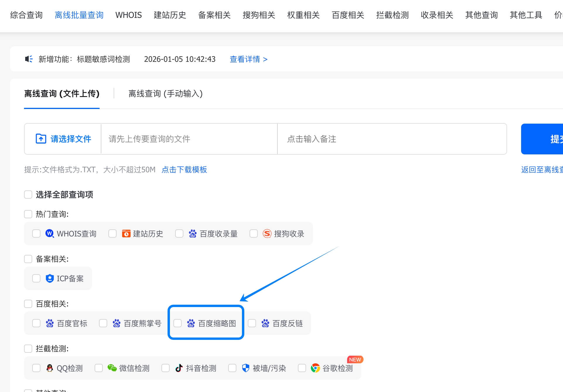563x392 pixels.
Task: Click the WHOIS查询 magnifier icon
Action: tap(50, 234)
